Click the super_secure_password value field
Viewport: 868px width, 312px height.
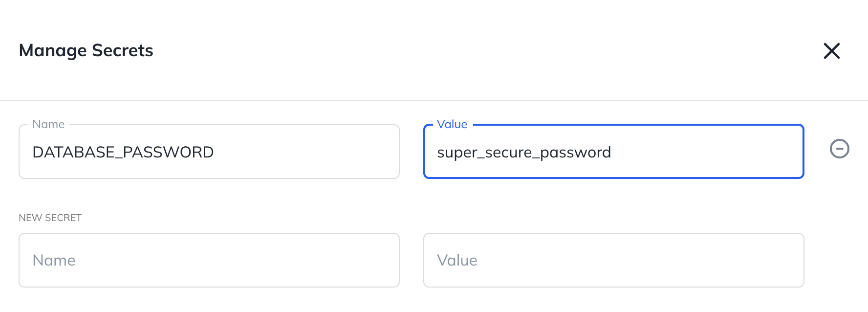click(613, 152)
